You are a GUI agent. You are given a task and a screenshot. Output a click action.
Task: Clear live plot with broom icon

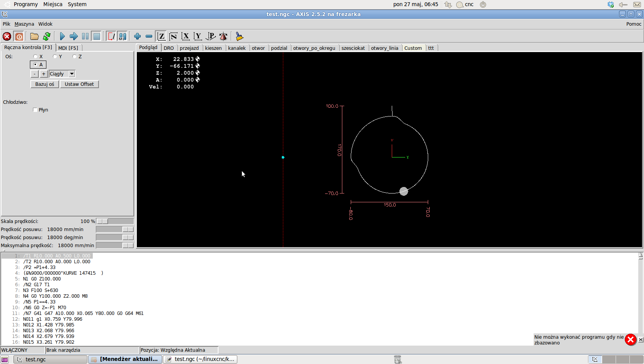[x=240, y=36]
